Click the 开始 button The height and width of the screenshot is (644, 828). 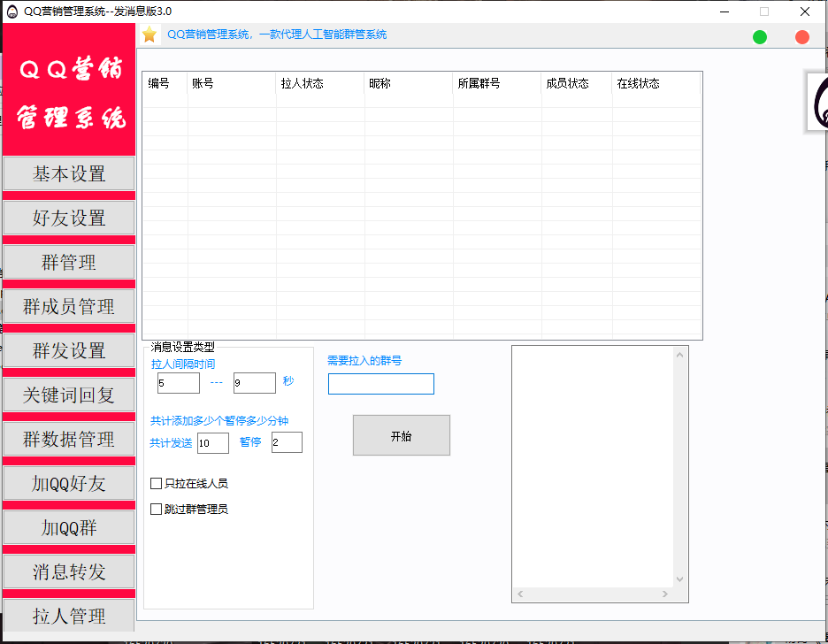click(402, 435)
